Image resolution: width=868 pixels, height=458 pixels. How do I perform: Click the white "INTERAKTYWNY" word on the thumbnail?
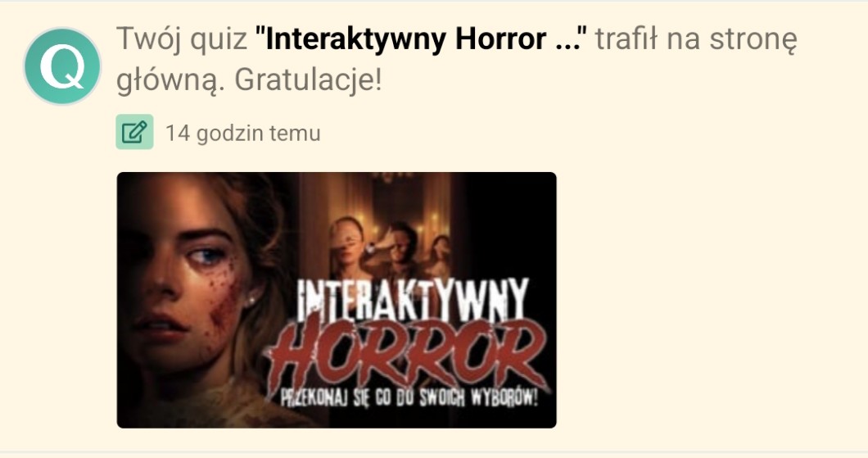(x=412, y=300)
